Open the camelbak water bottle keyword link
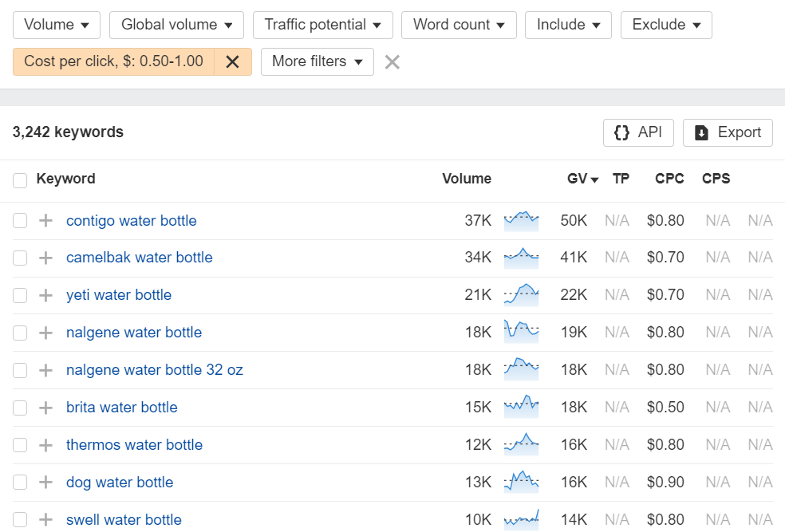Image resolution: width=785 pixels, height=532 pixels. point(139,258)
